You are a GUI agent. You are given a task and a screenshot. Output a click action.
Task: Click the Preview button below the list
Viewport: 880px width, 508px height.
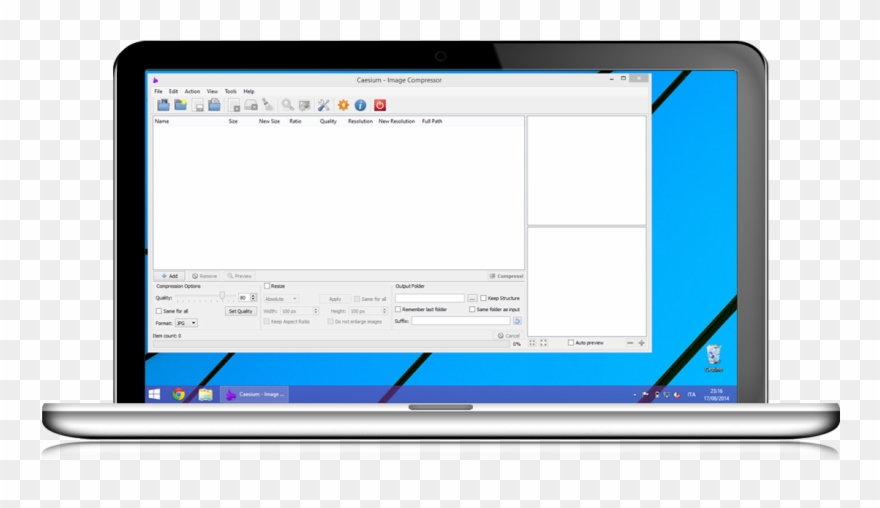pyautogui.click(x=240, y=276)
